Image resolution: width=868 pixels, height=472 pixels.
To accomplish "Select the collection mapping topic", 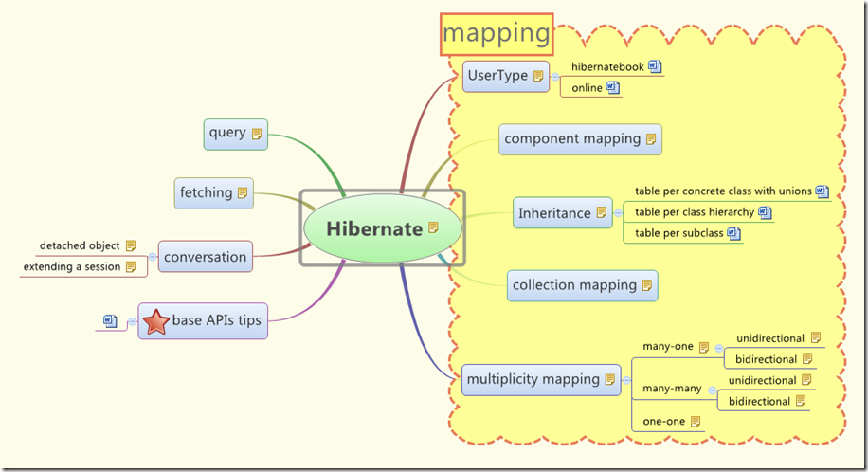I will (x=583, y=286).
